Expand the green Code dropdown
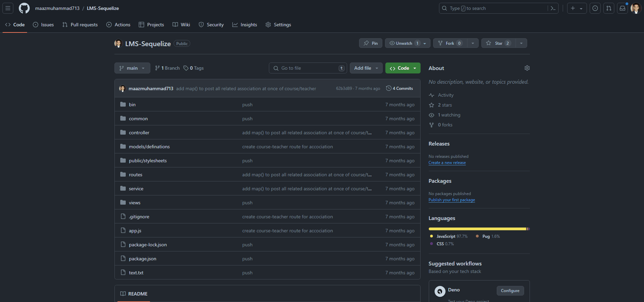 coord(403,68)
